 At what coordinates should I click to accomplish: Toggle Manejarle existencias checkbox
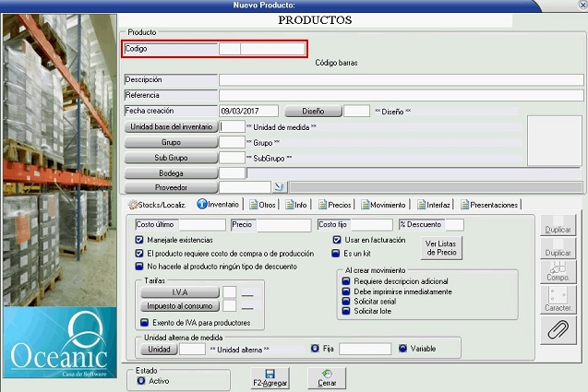click(x=139, y=239)
